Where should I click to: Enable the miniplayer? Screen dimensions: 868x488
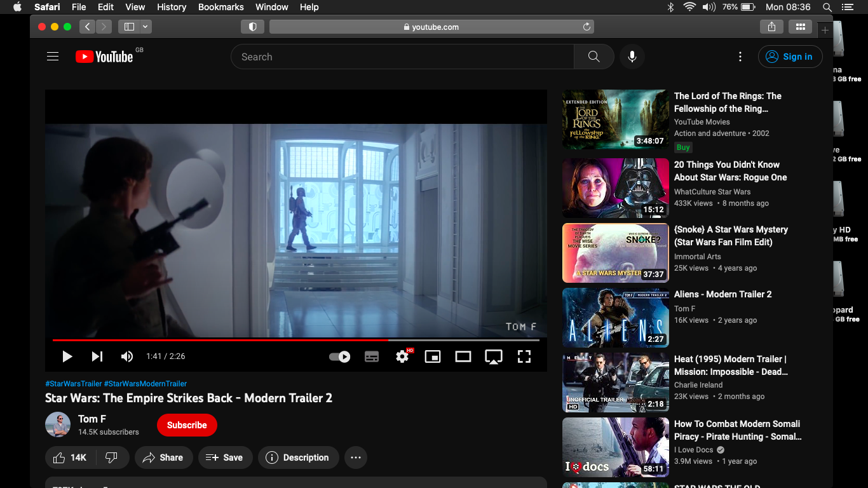pyautogui.click(x=433, y=356)
